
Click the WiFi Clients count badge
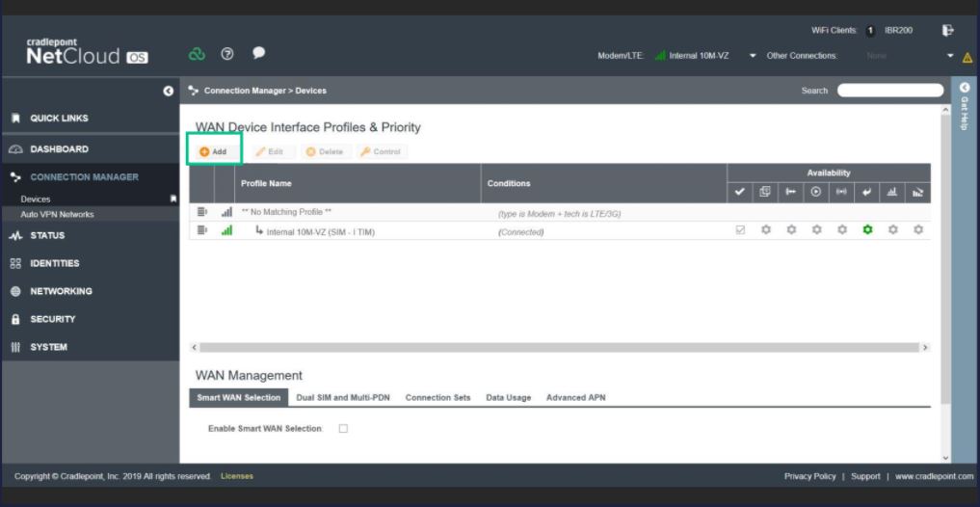(x=870, y=31)
